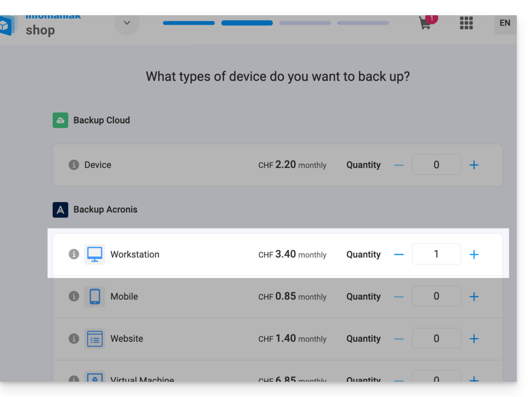Click the Website page icon
Viewport: 532px width, 397px height.
(x=94, y=339)
